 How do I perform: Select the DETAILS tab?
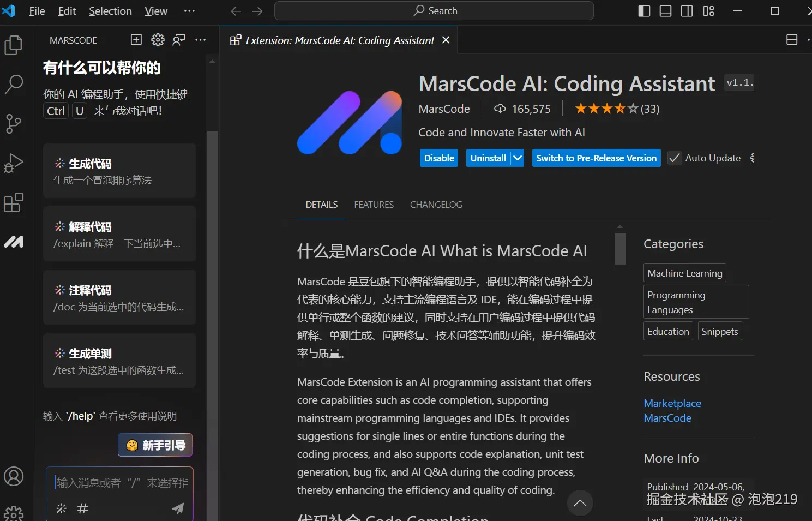(x=321, y=205)
